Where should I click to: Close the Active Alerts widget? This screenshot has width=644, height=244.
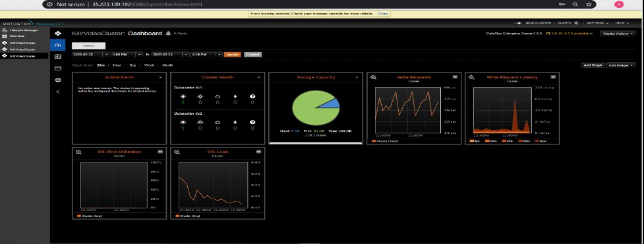(x=160, y=77)
